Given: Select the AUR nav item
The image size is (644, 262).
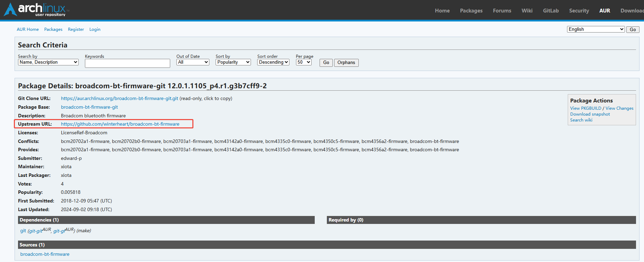Looking at the screenshot, I should coord(604,11).
